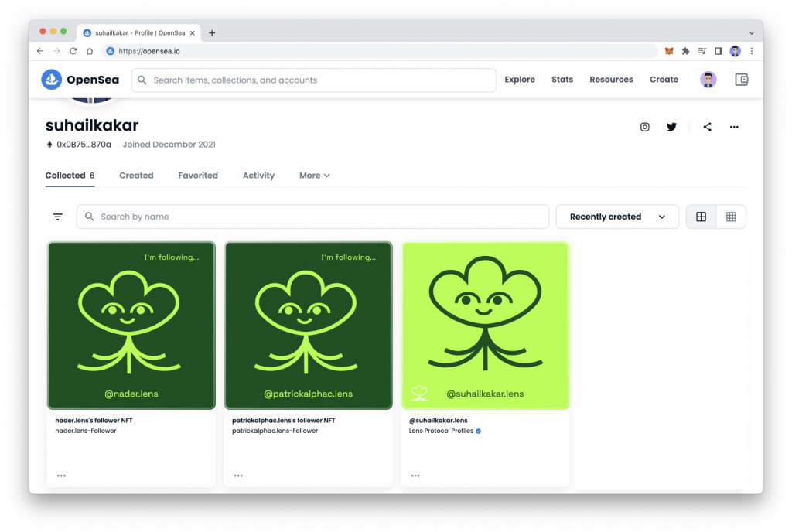Open the wallet icon in OpenSea header

click(741, 80)
